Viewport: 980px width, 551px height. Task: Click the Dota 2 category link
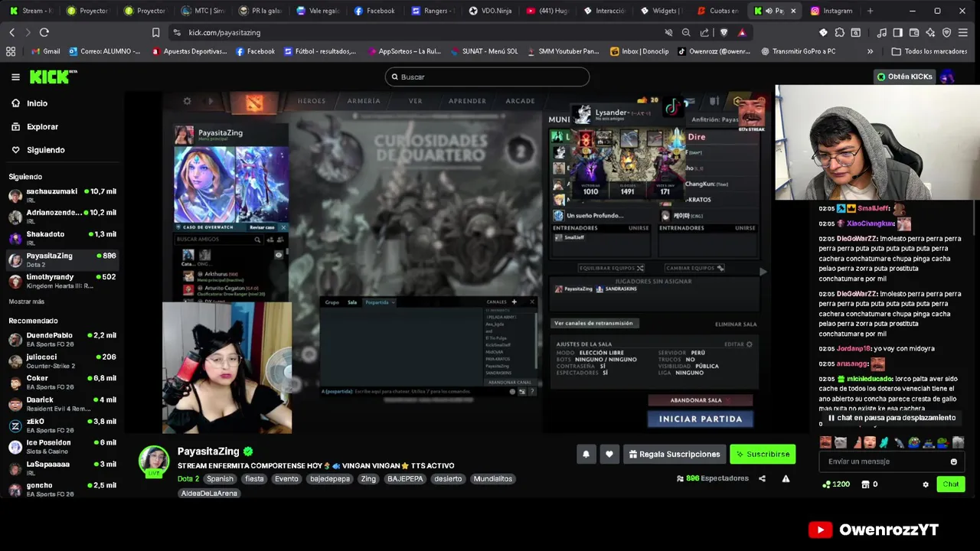(188, 478)
